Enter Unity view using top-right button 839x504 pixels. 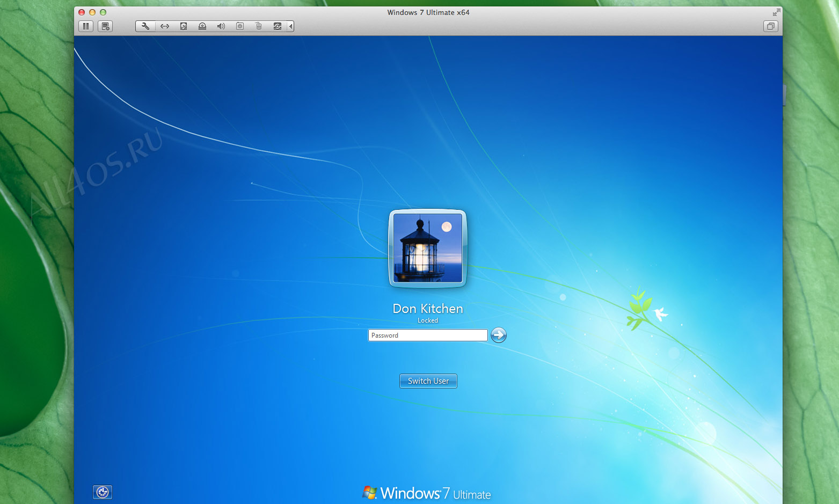(771, 26)
